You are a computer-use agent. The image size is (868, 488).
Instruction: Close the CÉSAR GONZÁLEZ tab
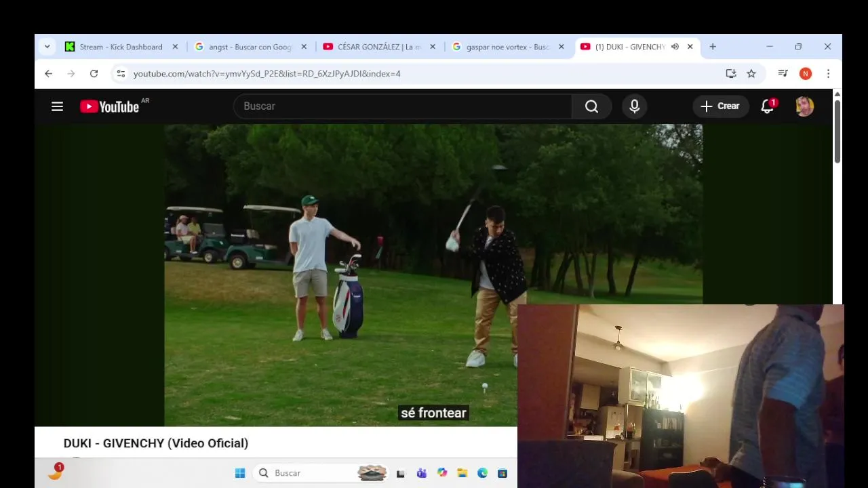(433, 47)
